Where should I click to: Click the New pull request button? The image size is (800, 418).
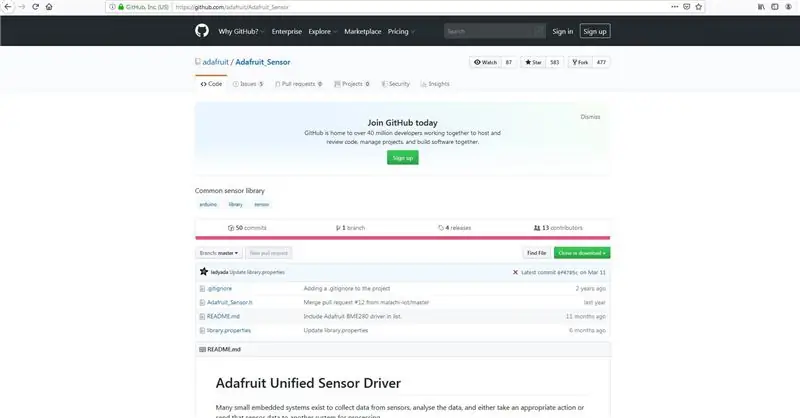[268, 253]
